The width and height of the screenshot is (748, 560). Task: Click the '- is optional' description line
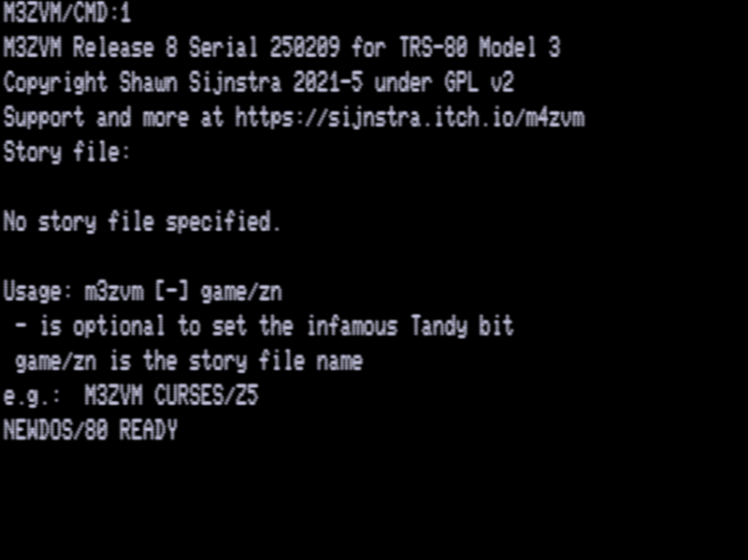click(x=264, y=326)
